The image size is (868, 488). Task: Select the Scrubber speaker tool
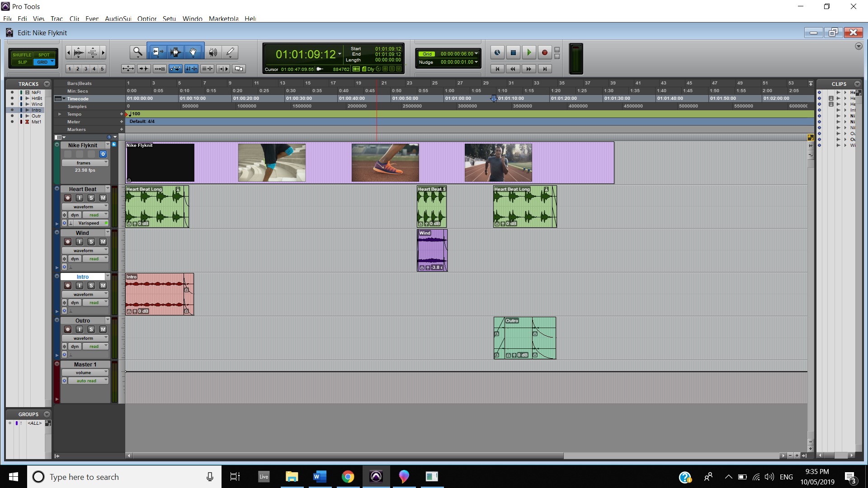212,52
